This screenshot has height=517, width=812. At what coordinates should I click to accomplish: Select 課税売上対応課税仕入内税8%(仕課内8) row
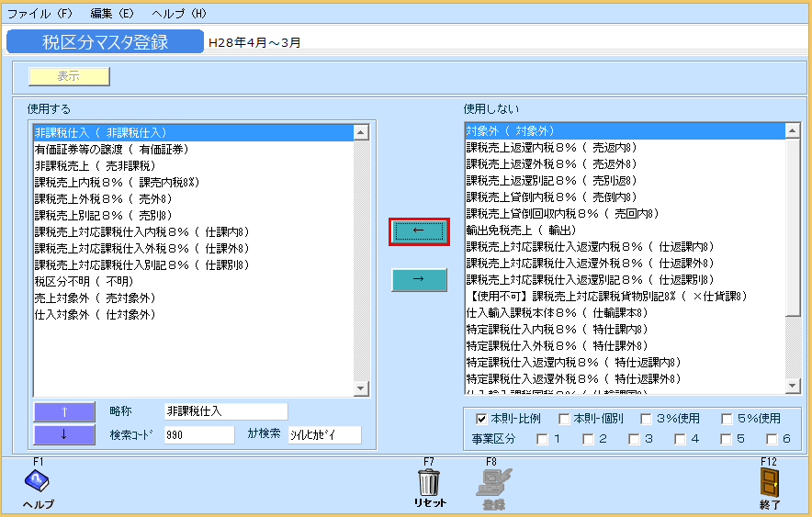(193, 232)
